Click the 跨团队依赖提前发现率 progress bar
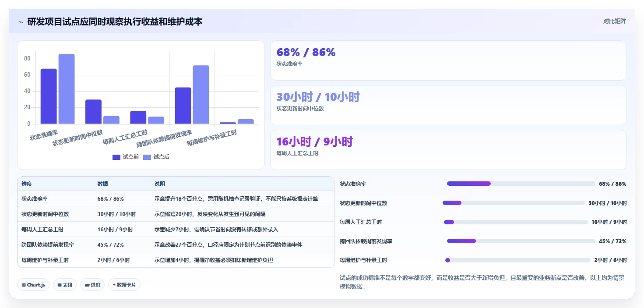The width and height of the screenshot is (644, 308). coord(521,241)
